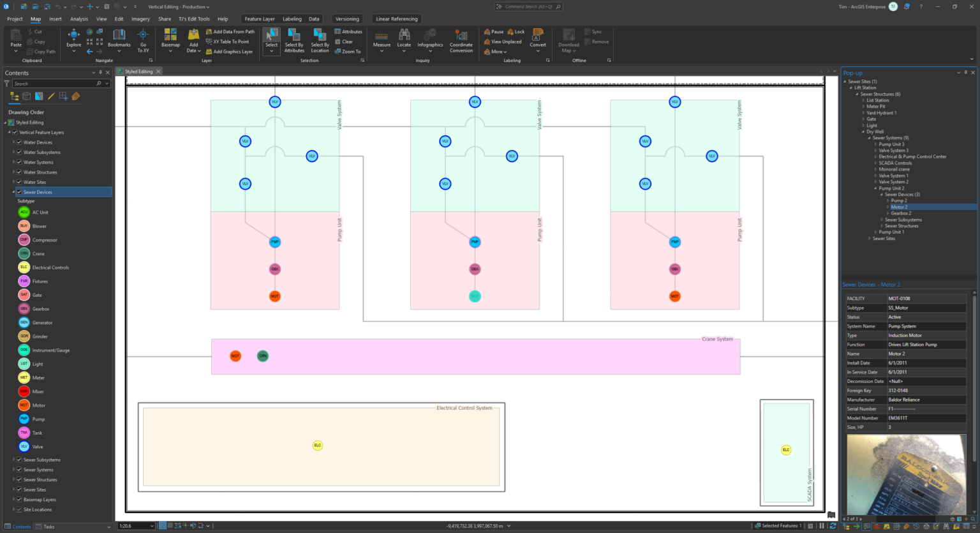Image resolution: width=980 pixels, height=533 pixels.
Task: Toggle Water Structures layer visibility
Action: (x=19, y=172)
